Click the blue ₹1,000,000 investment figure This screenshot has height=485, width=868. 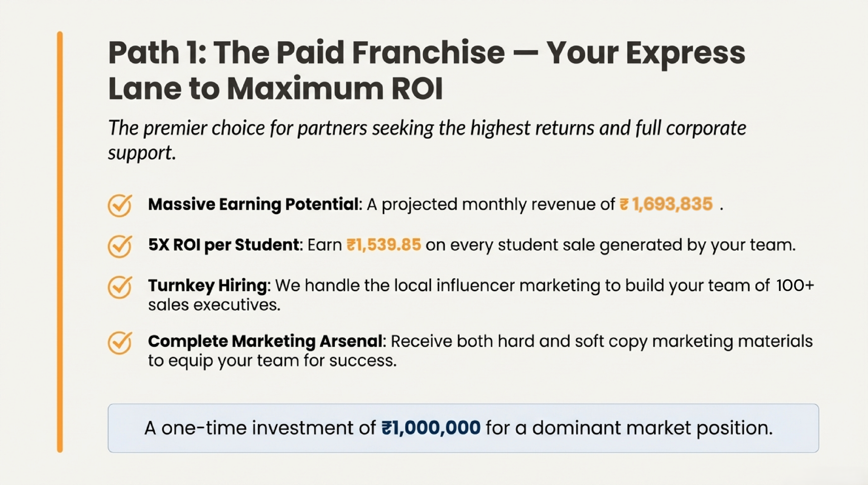pyautogui.click(x=431, y=428)
